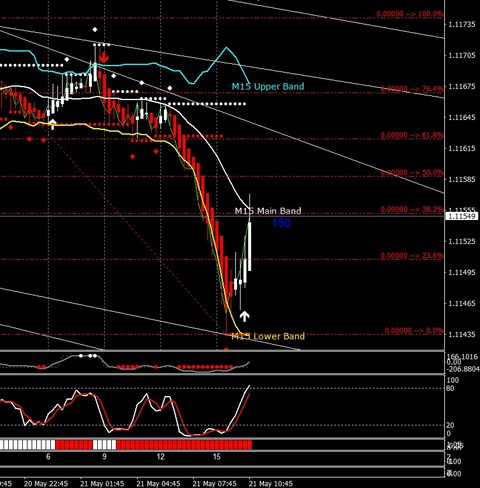Select the red down arrow signal marker

tap(104, 57)
